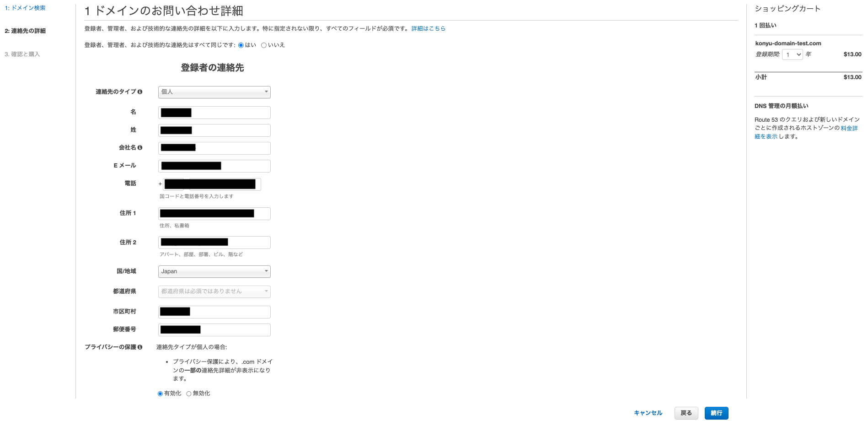
Task: Choose 無効化 for privacy protection
Action: 189,394
